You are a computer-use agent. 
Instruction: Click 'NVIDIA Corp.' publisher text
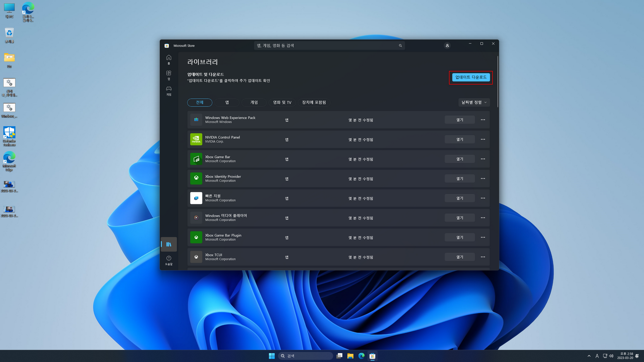[x=214, y=142]
